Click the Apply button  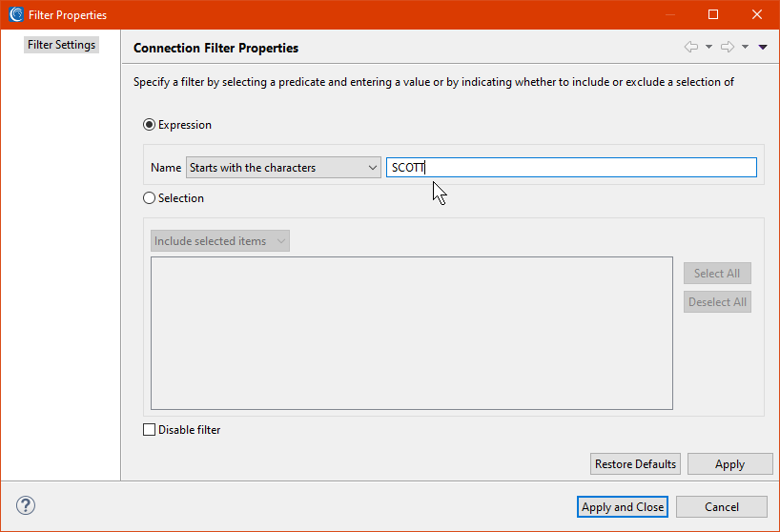coord(729,464)
